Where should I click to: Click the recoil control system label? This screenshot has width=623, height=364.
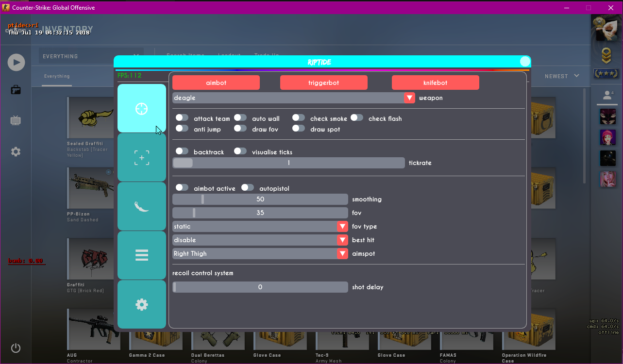[203, 273]
